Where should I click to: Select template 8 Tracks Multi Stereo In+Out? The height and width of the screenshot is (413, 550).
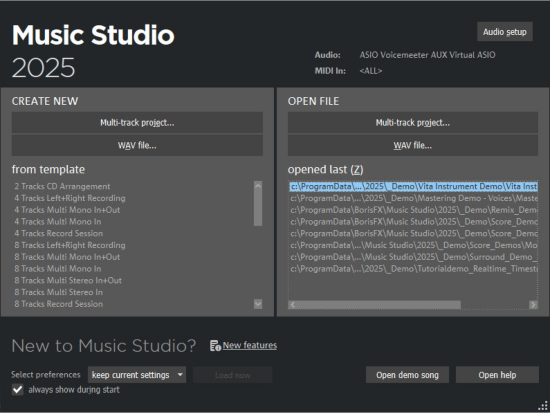click(68, 280)
